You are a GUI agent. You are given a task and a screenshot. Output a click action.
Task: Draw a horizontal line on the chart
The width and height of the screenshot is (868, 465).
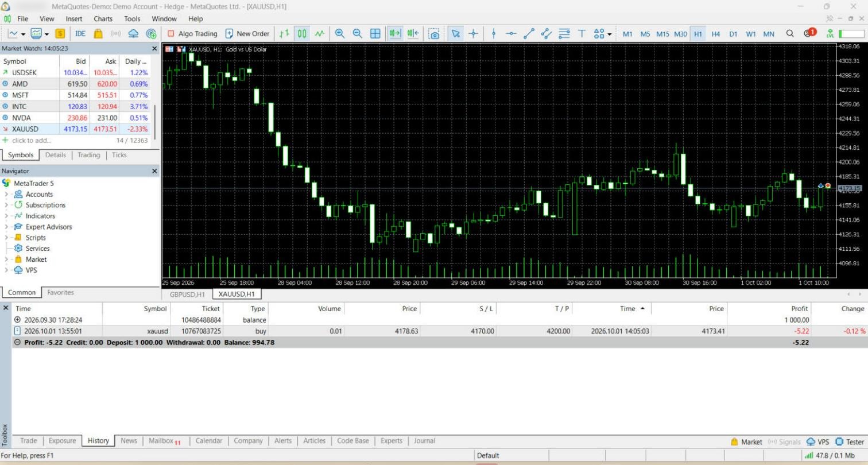point(511,33)
